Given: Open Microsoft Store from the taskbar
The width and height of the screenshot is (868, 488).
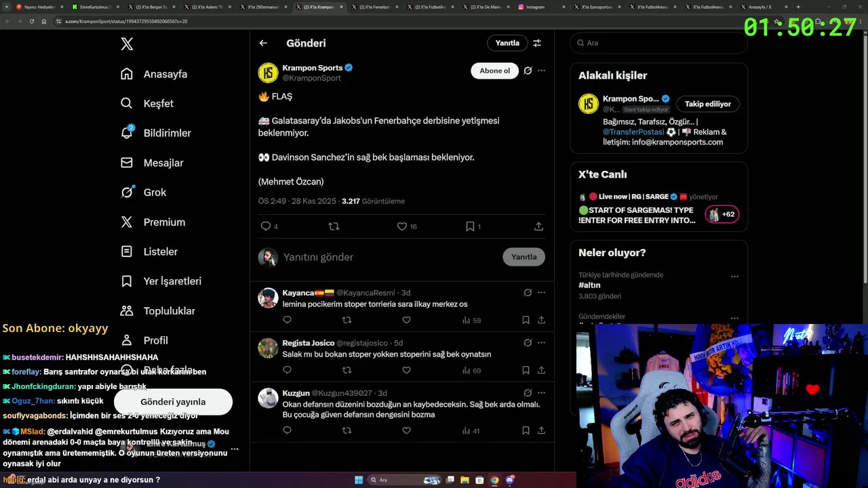Looking at the screenshot, I should (479, 480).
